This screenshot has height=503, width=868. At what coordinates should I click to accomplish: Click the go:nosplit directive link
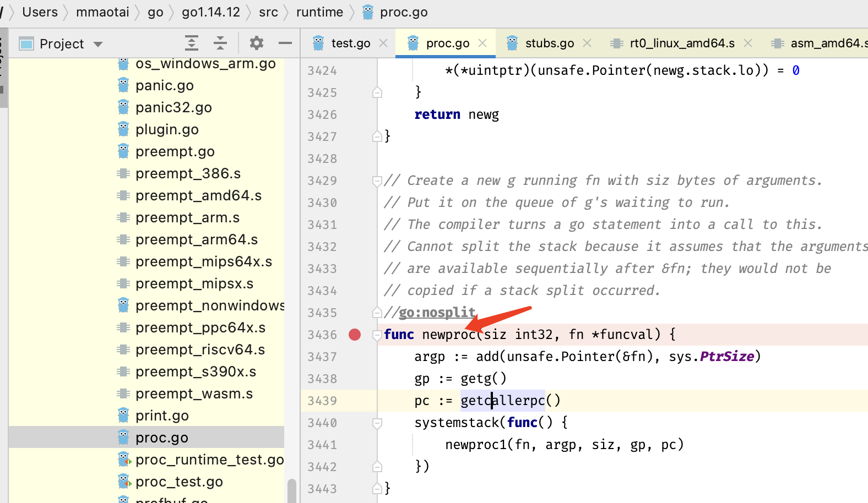click(437, 313)
